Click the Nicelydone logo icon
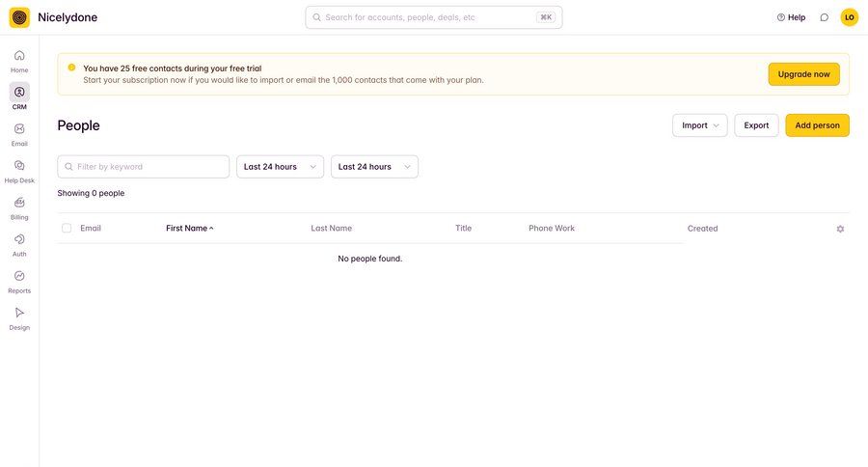The width and height of the screenshot is (868, 467). (x=19, y=17)
